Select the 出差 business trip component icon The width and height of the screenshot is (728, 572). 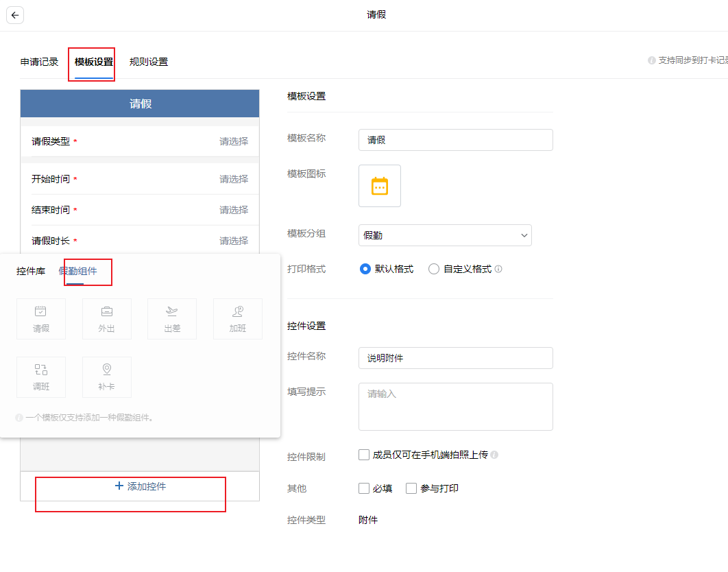[172, 319]
